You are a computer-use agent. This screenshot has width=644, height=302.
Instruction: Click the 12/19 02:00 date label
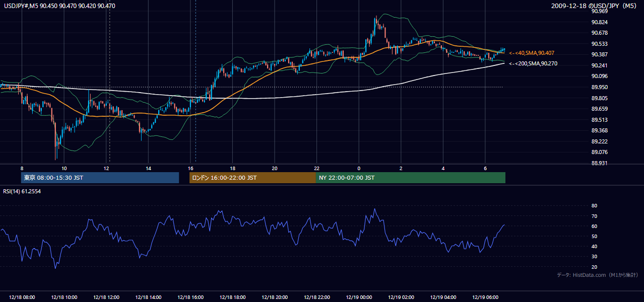click(401, 297)
